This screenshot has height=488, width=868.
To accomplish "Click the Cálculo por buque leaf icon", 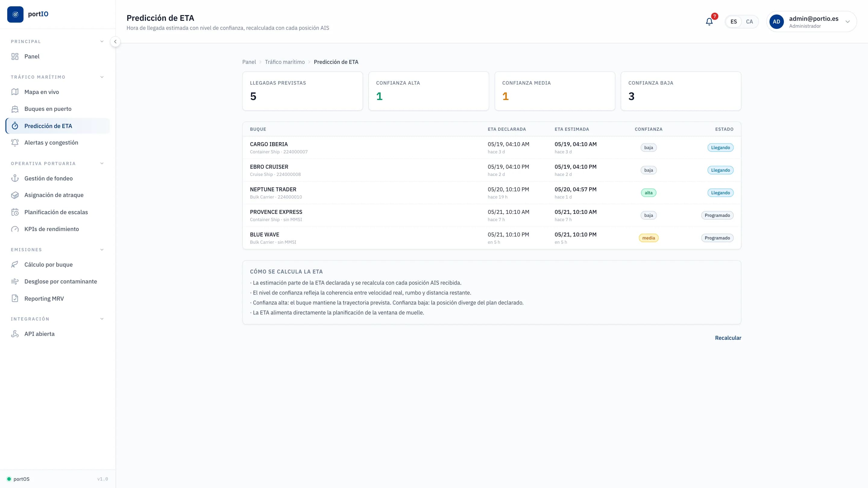I will pyautogui.click(x=15, y=264).
